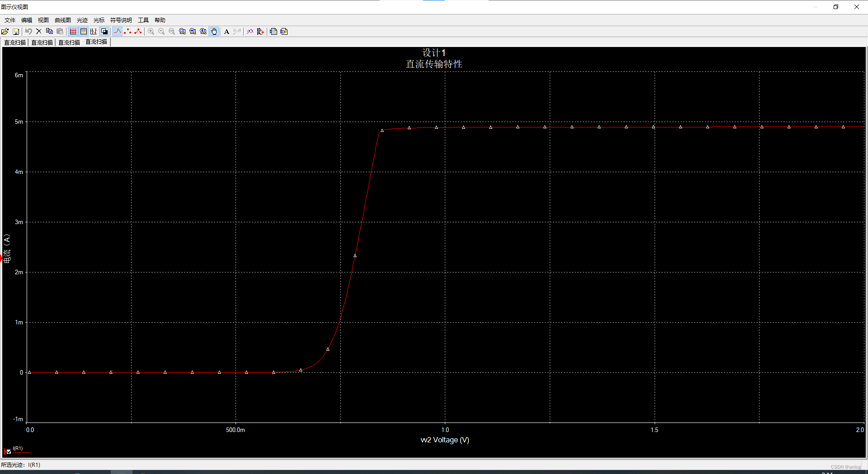Click the Zoom Vertical icon
The image size is (868, 474).
[203, 32]
